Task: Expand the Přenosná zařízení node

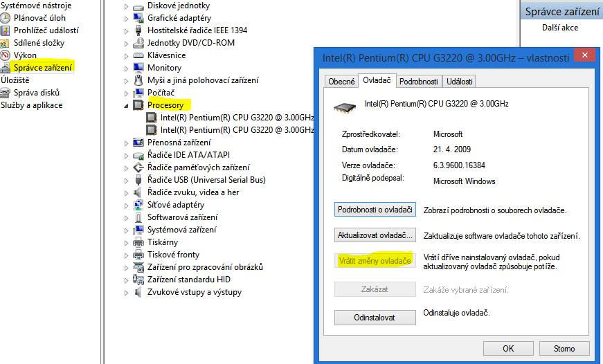Action: (x=126, y=143)
